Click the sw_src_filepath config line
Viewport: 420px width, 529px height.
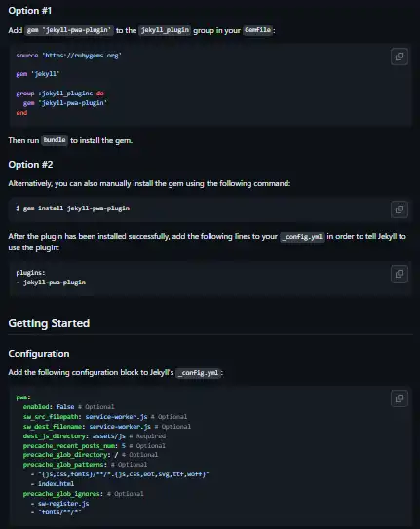pos(105,417)
